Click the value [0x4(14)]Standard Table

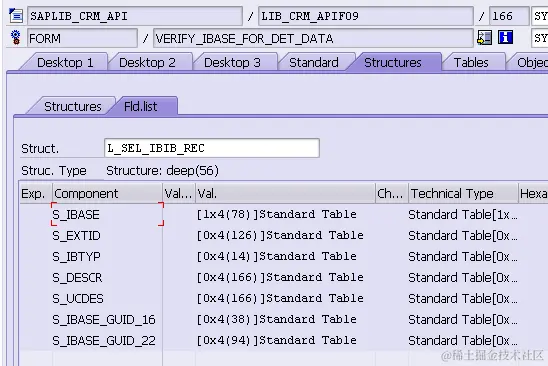pos(276,256)
